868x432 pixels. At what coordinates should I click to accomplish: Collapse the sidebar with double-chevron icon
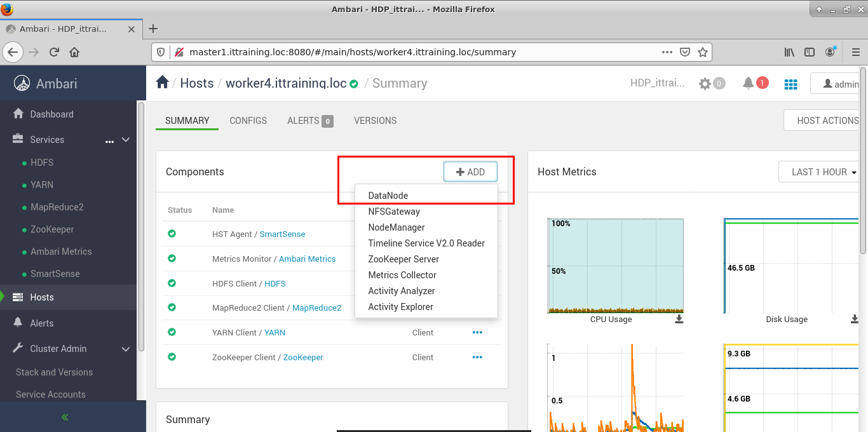point(65,417)
